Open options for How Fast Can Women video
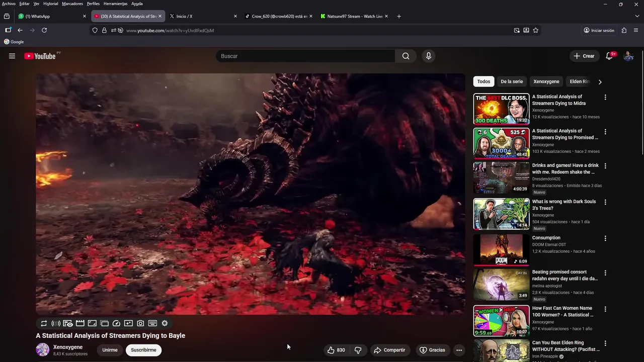This screenshot has height=362, width=644. [x=605, y=309]
